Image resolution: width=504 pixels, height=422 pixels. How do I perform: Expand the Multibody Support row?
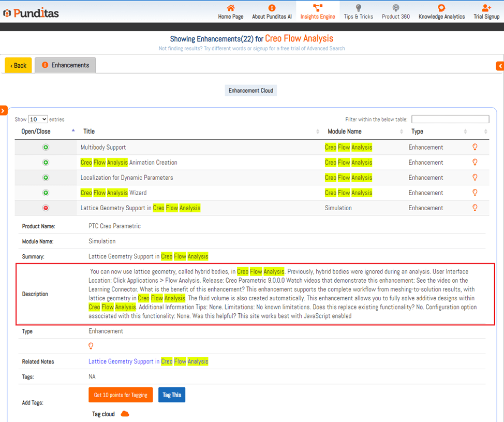[x=46, y=148]
